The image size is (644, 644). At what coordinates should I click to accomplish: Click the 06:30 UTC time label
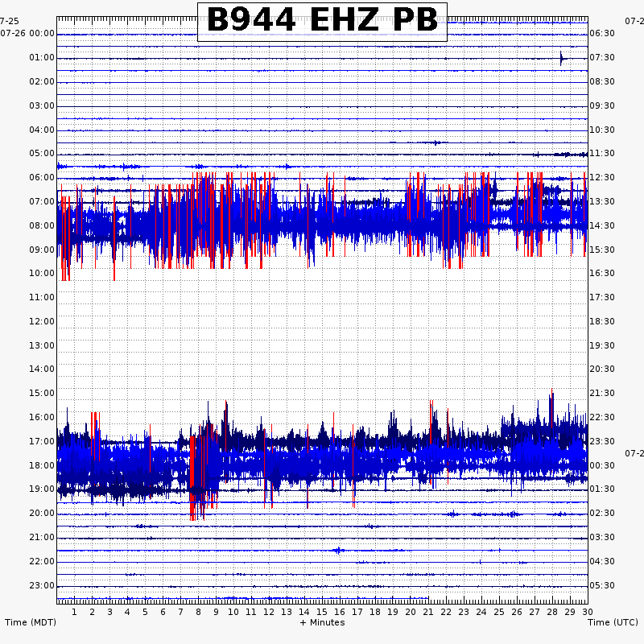tap(602, 33)
